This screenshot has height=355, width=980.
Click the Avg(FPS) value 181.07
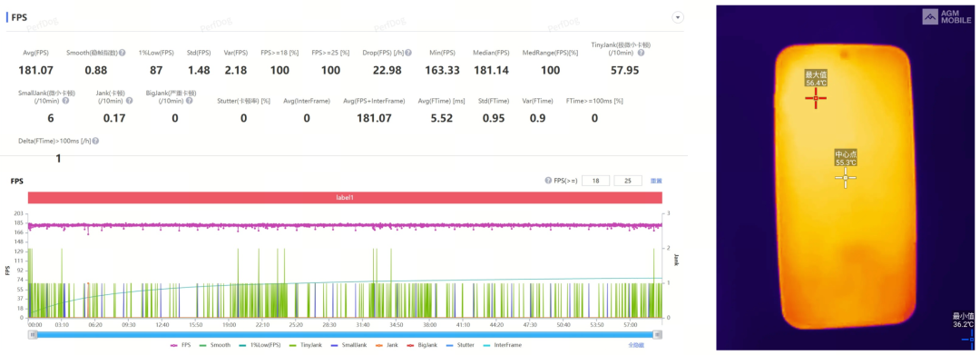(x=35, y=70)
